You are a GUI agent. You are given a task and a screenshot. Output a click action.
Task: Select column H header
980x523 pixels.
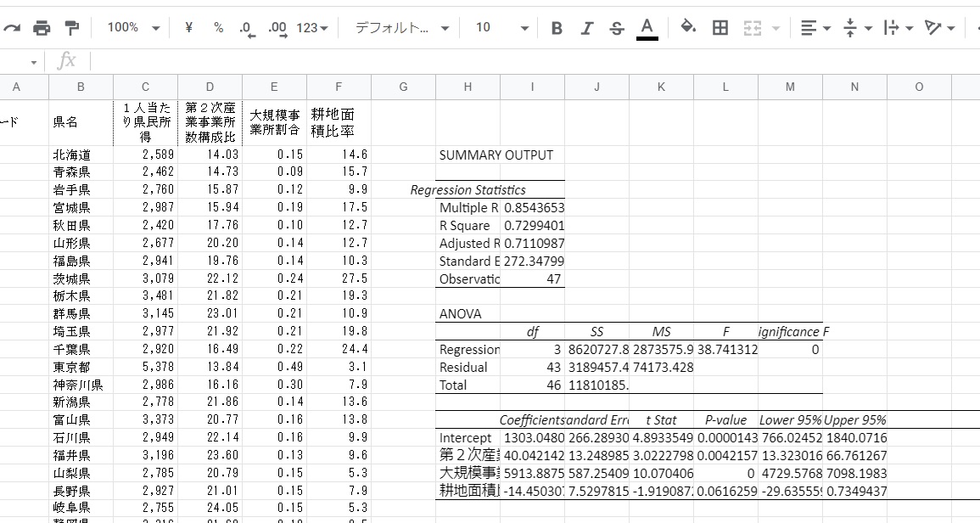pos(468,87)
